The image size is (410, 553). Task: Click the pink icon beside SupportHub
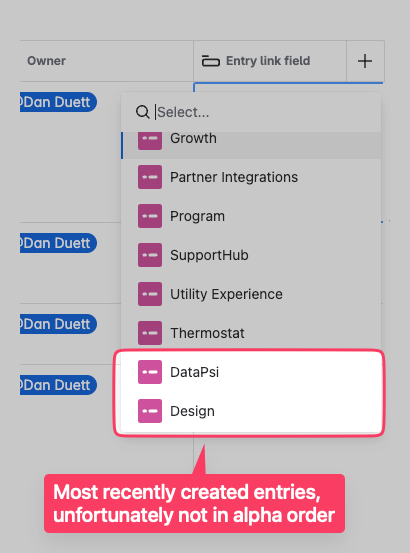pyautogui.click(x=150, y=255)
